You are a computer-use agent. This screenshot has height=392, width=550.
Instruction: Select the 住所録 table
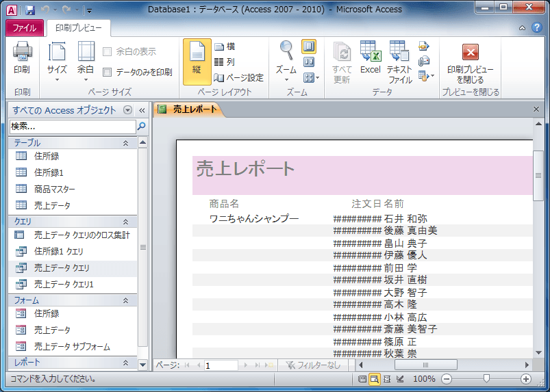(x=73, y=156)
